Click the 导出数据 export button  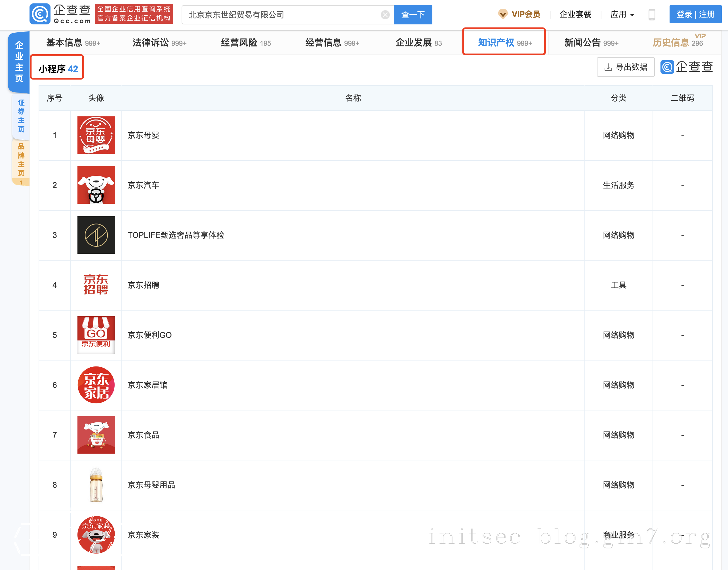(x=626, y=67)
